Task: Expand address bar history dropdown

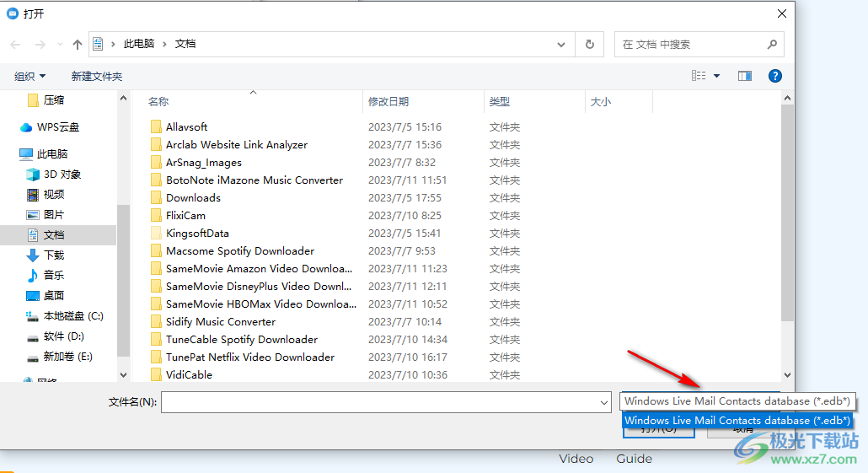Action: (x=560, y=45)
